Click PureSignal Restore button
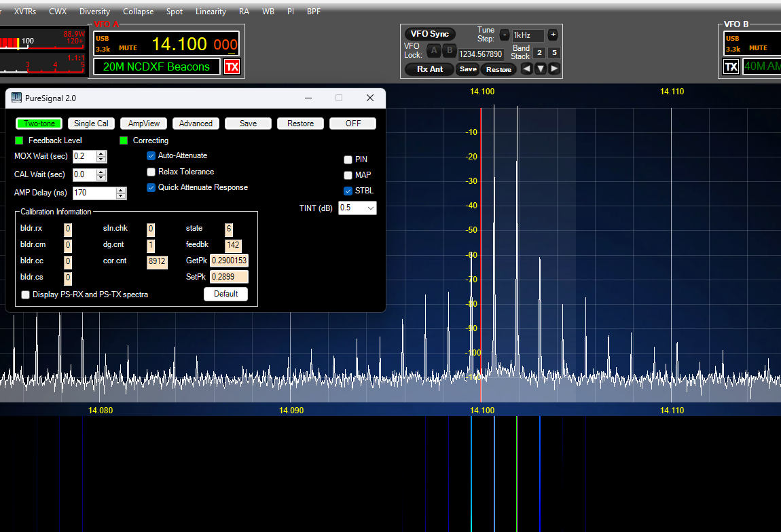This screenshot has width=781, height=532. click(300, 123)
